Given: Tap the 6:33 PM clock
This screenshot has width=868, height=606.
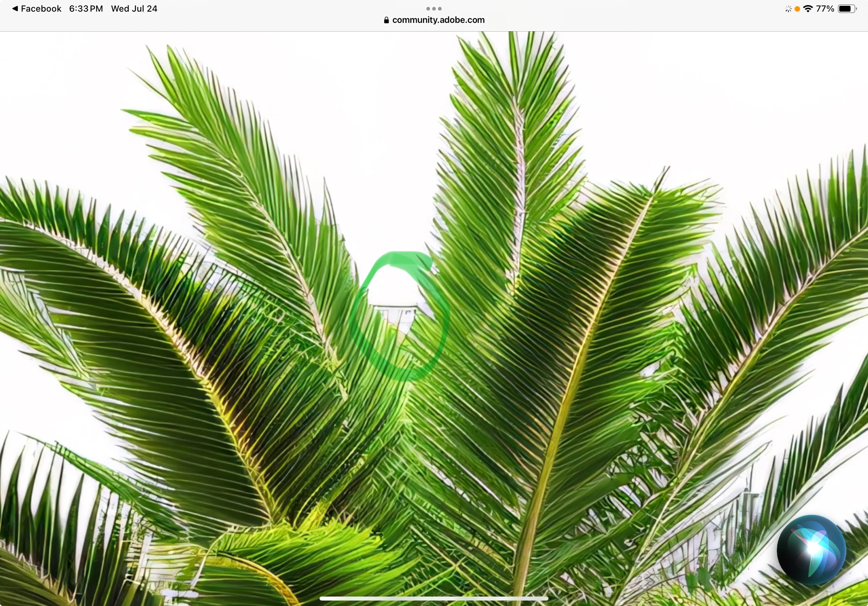Looking at the screenshot, I should click(86, 8).
